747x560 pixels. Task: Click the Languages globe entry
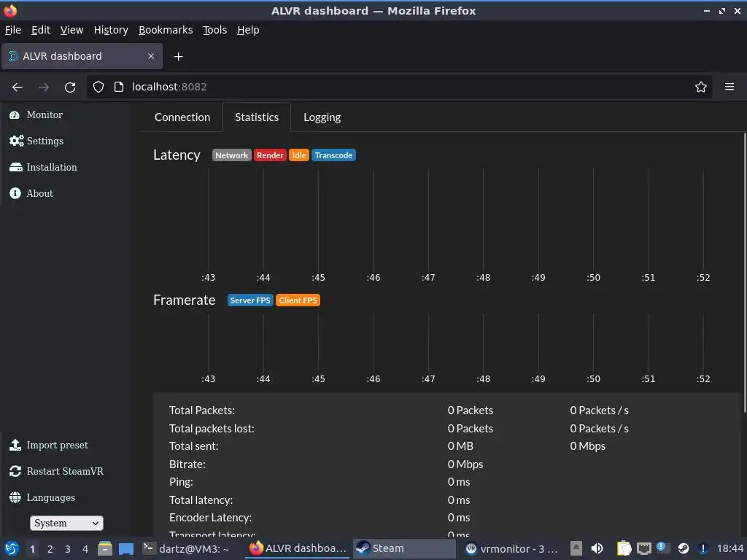point(42,497)
